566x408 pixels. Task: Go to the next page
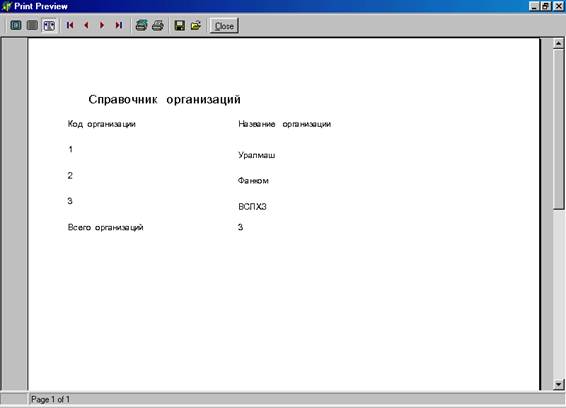tap(102, 25)
